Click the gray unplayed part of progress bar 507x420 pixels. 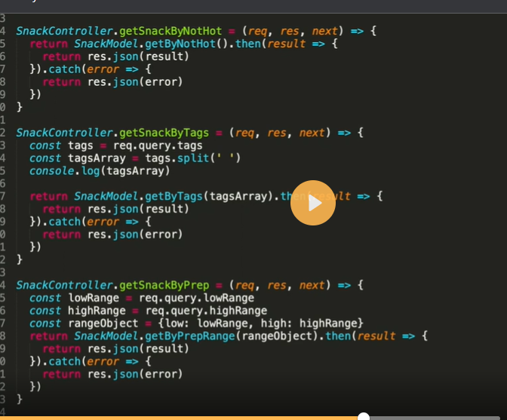coord(438,417)
